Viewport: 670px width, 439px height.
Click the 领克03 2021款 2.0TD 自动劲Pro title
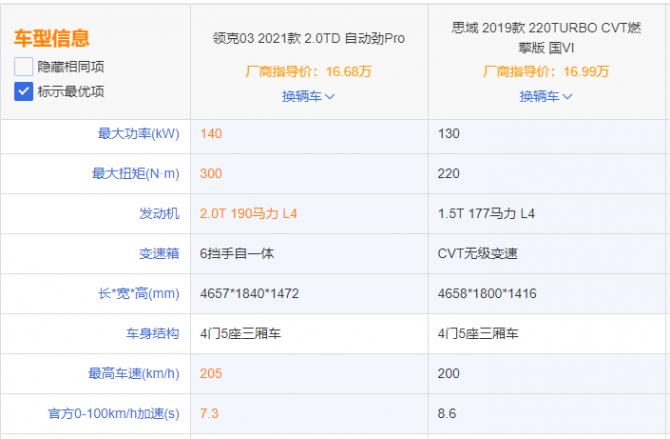[308, 38]
